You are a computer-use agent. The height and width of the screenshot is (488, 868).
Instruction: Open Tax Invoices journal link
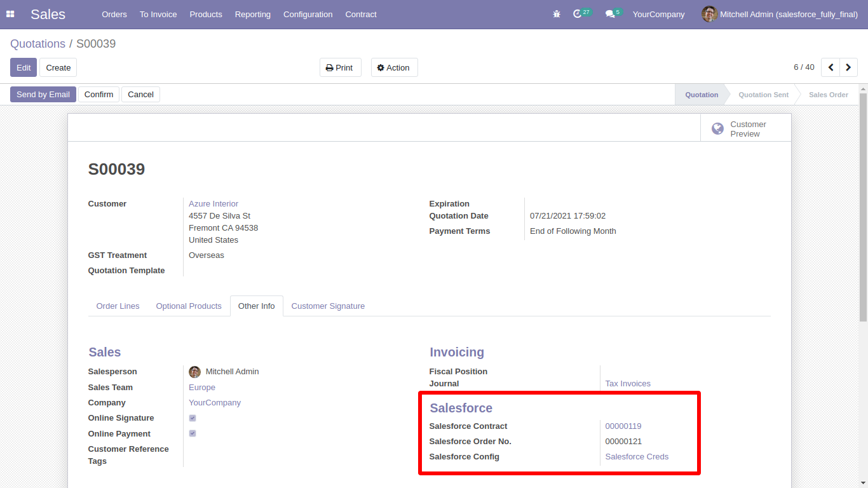[628, 384]
